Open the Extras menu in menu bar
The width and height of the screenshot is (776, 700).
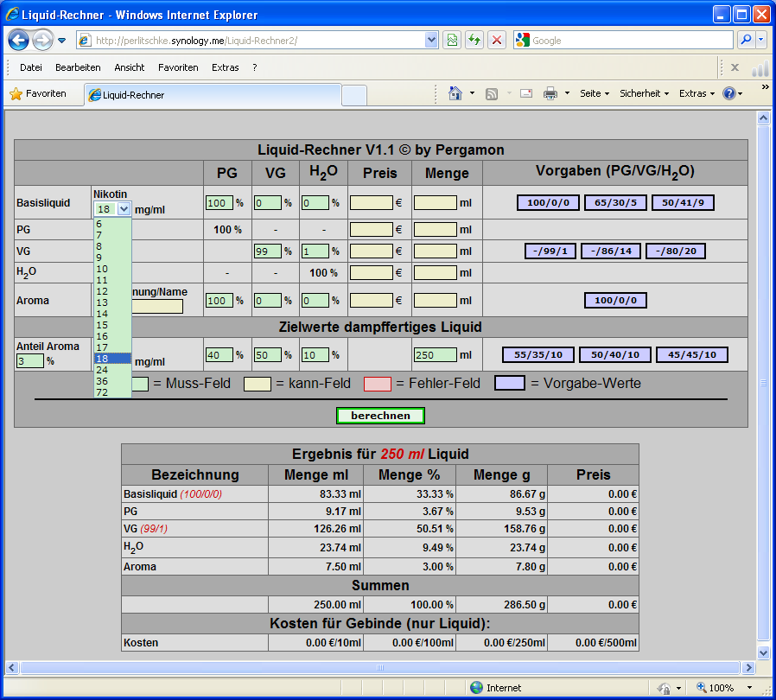pyautogui.click(x=226, y=67)
